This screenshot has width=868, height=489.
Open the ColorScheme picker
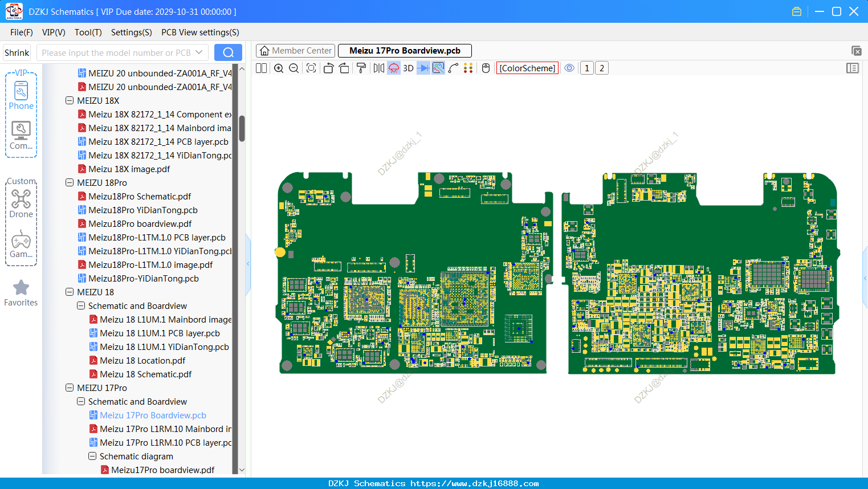[527, 68]
